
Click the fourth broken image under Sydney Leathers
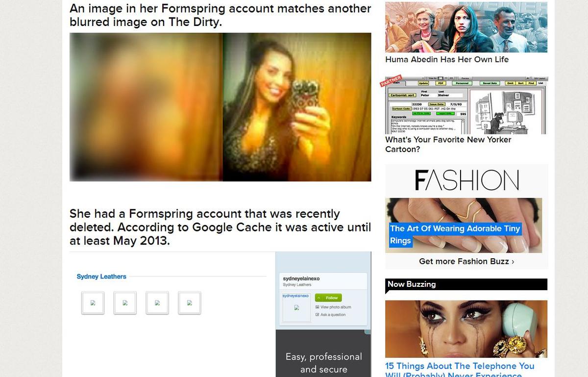pyautogui.click(x=190, y=303)
